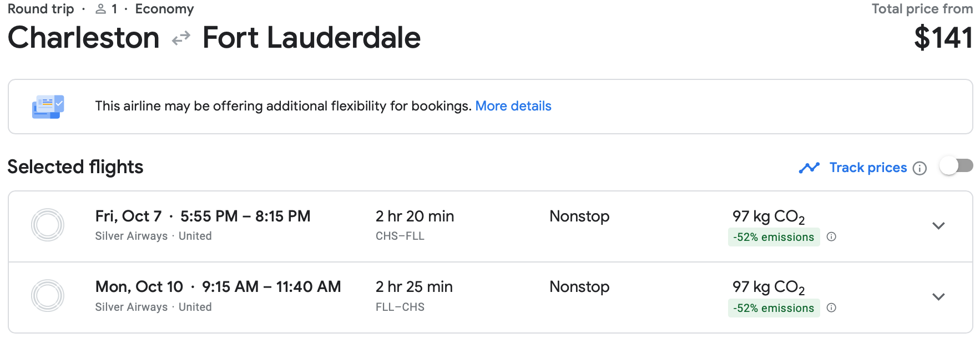Click airline logo for Oct 7 flight
The image size is (980, 343).
click(48, 225)
